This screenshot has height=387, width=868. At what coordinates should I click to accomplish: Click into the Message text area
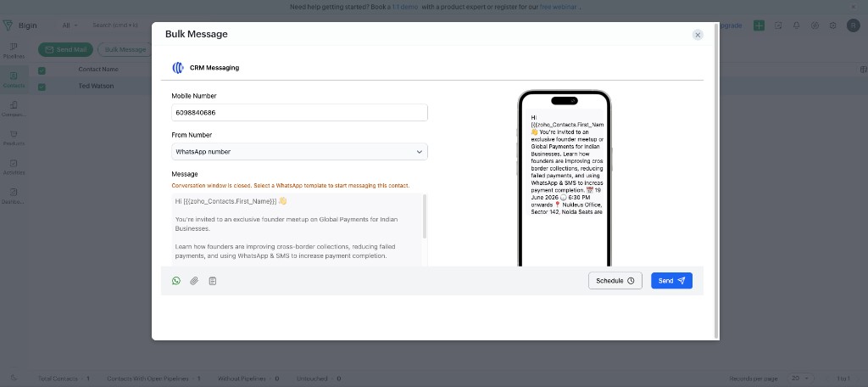[x=297, y=229]
